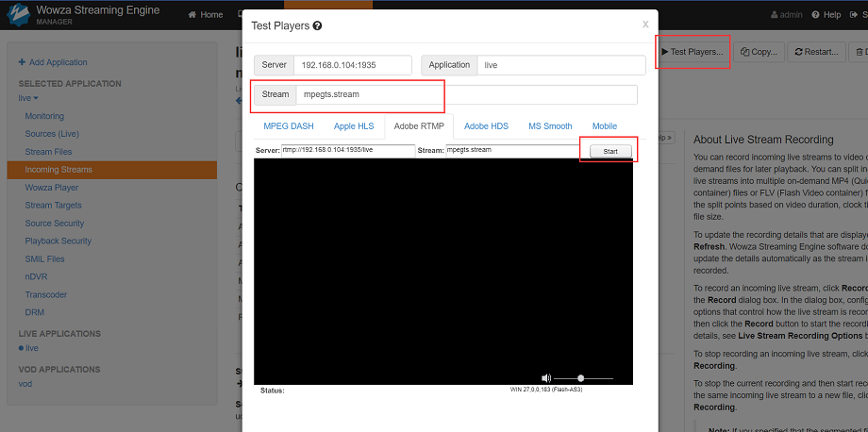Screen dimensions: 868x432
Task: Open Stream Files in the sidebar
Action: point(48,152)
